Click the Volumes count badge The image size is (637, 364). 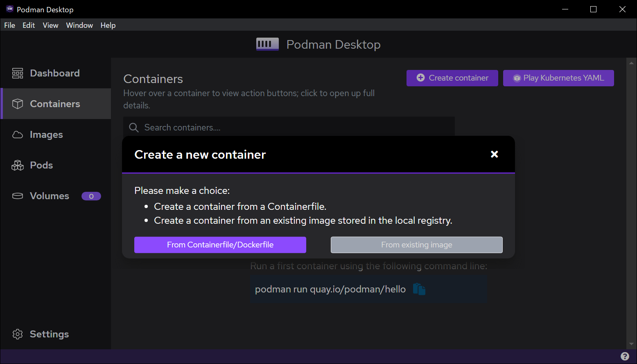(x=91, y=196)
